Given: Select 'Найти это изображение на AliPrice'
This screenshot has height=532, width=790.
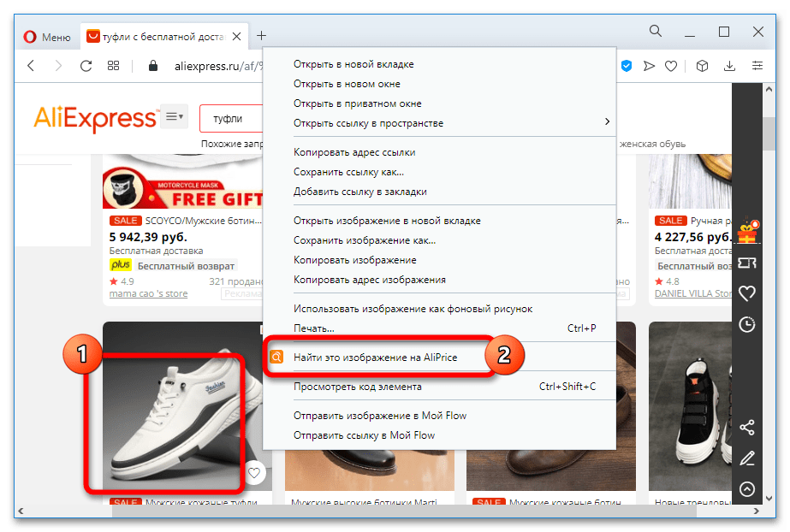Looking at the screenshot, I should 376,358.
